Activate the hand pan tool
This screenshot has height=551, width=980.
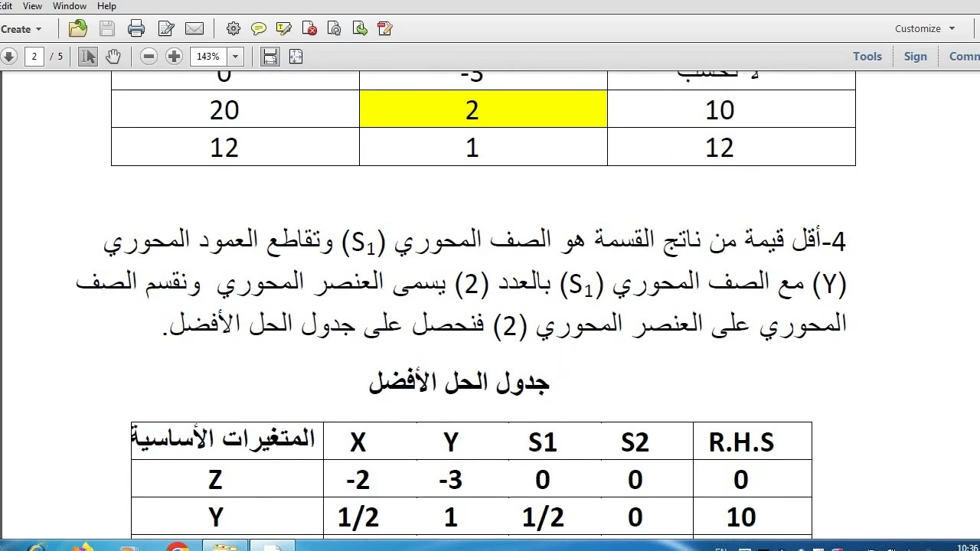click(113, 56)
